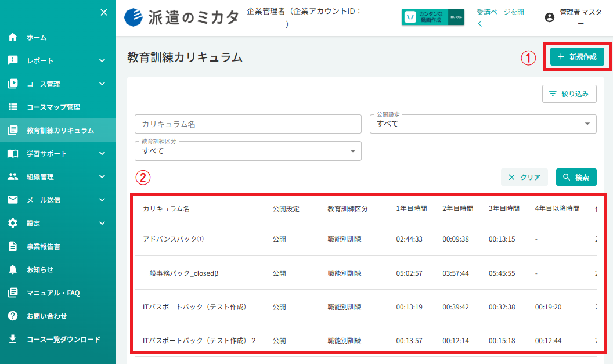Open お知らせ menu item

[x=57, y=269]
